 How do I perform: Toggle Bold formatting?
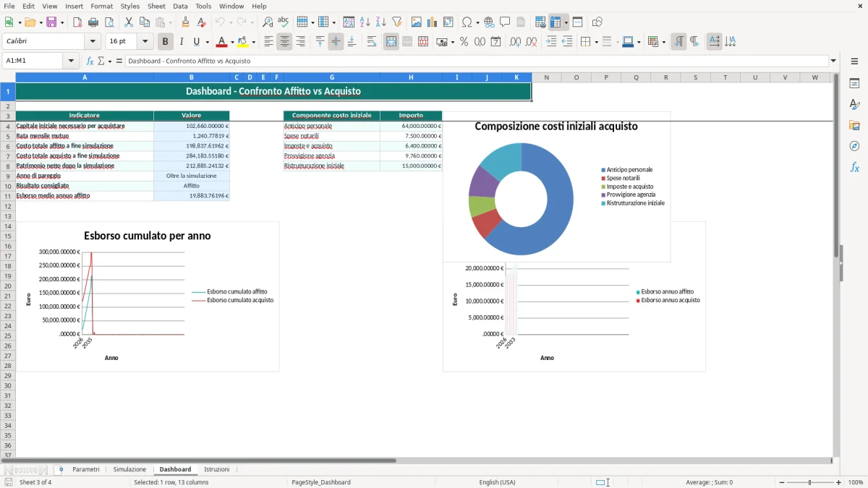pyautogui.click(x=166, y=42)
